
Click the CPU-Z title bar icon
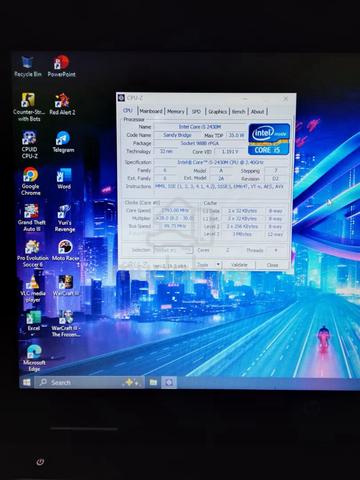(x=121, y=97)
